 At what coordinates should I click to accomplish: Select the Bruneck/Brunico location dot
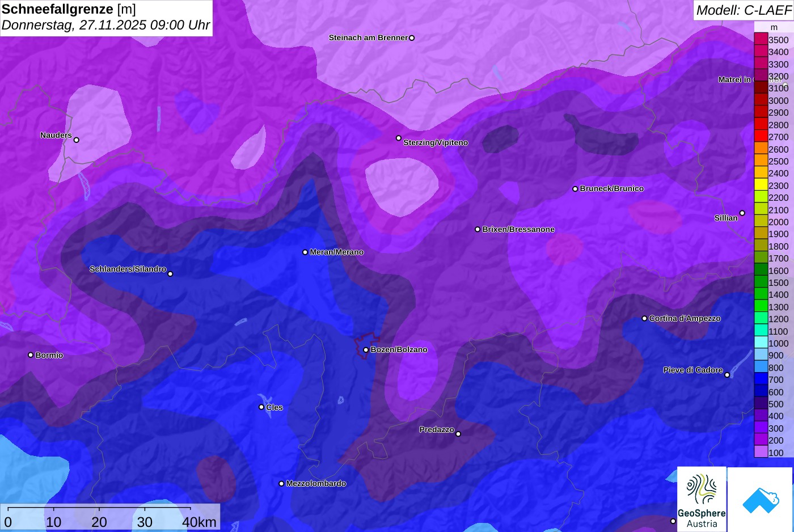tap(575, 189)
